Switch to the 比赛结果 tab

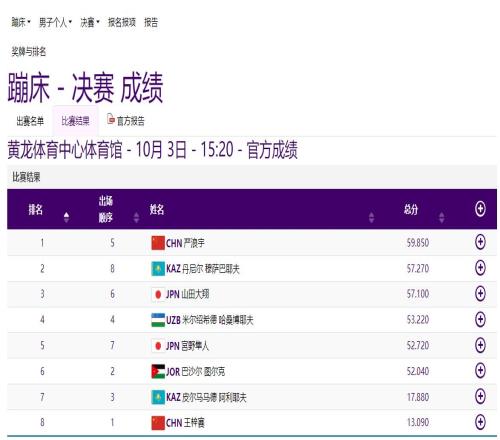[x=75, y=121]
